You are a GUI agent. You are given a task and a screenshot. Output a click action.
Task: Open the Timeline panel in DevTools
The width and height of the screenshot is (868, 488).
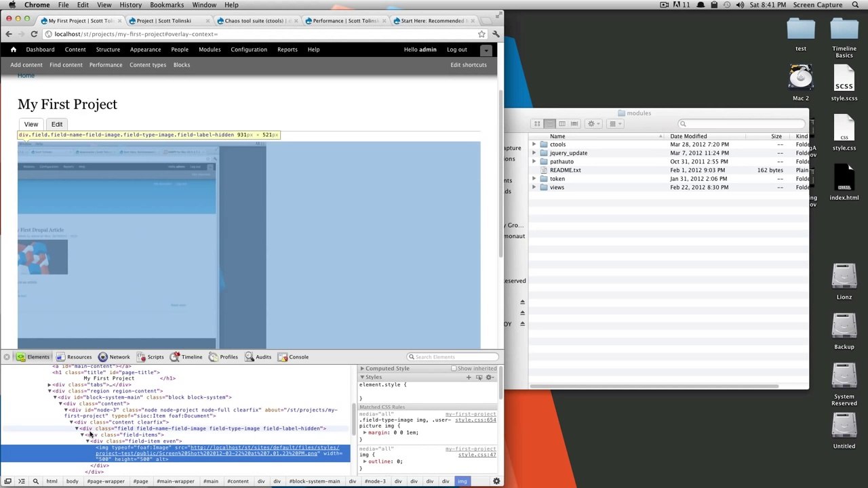pos(186,357)
